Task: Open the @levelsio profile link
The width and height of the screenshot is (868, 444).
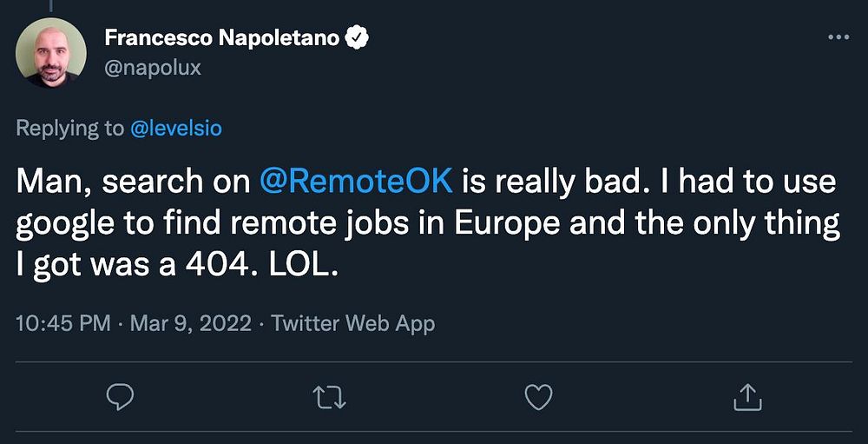Action: click(176, 129)
